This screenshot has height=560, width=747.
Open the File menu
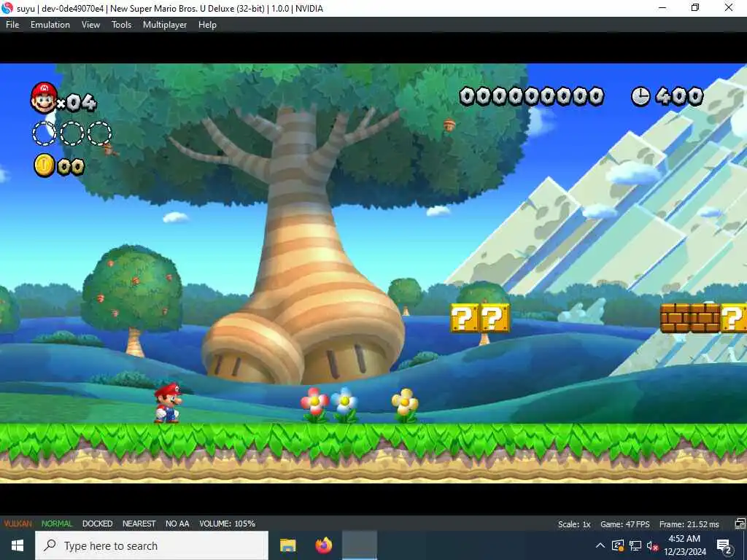click(x=12, y=25)
